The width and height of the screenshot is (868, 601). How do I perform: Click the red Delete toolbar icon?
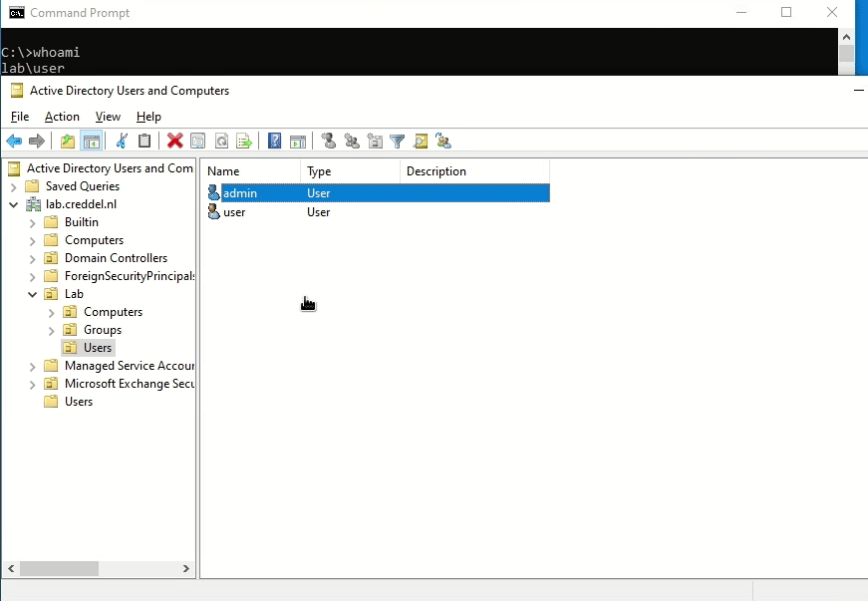point(174,142)
